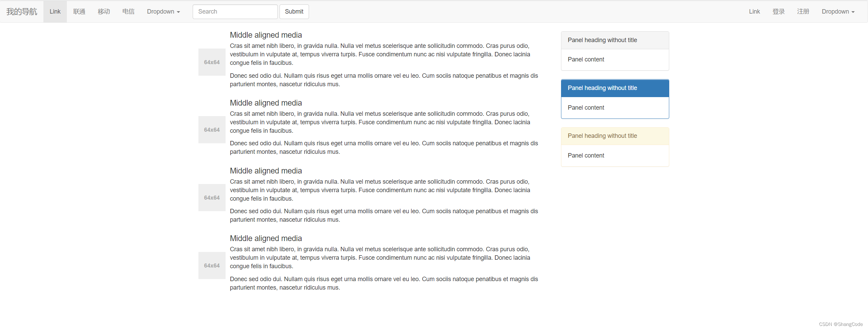Click the fourth 64x64 media thumbnail
This screenshot has width=868, height=330.
[212, 265]
